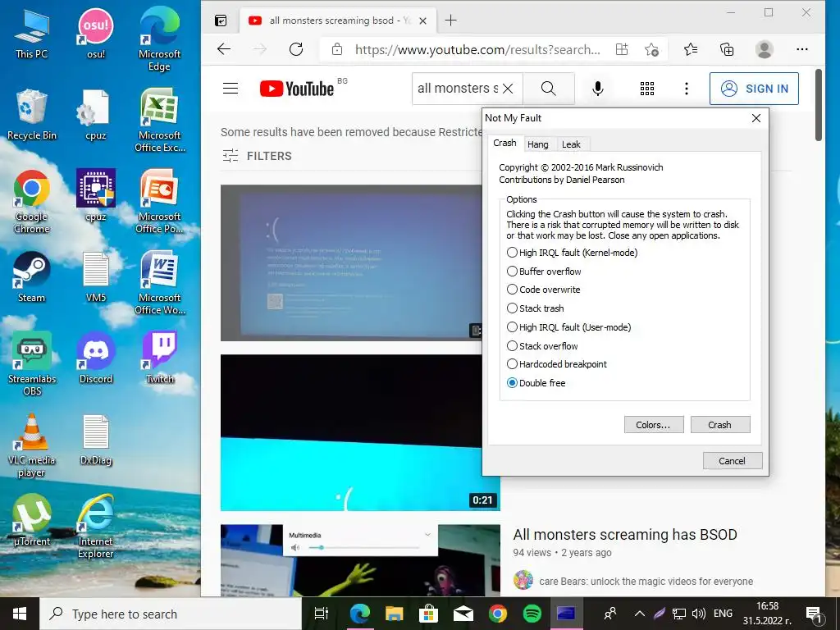
Task: Select VLC media player desktop icon
Action: tap(32, 445)
